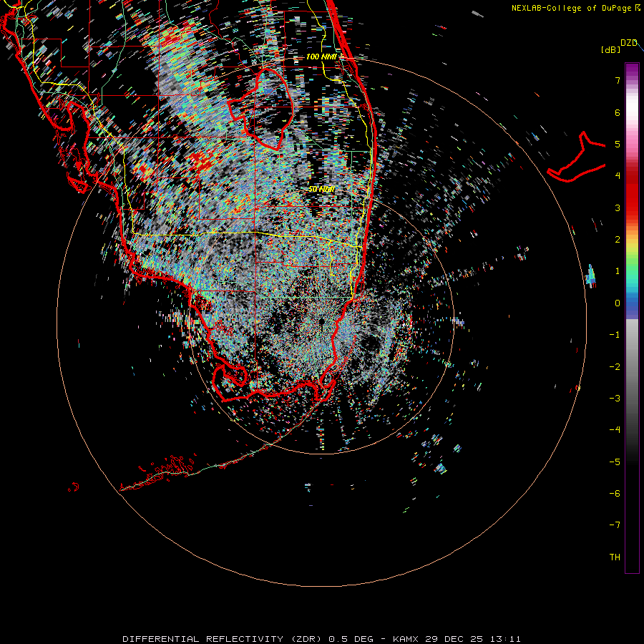Click the TH label on the scale
The image size is (644, 644).
coord(615,557)
